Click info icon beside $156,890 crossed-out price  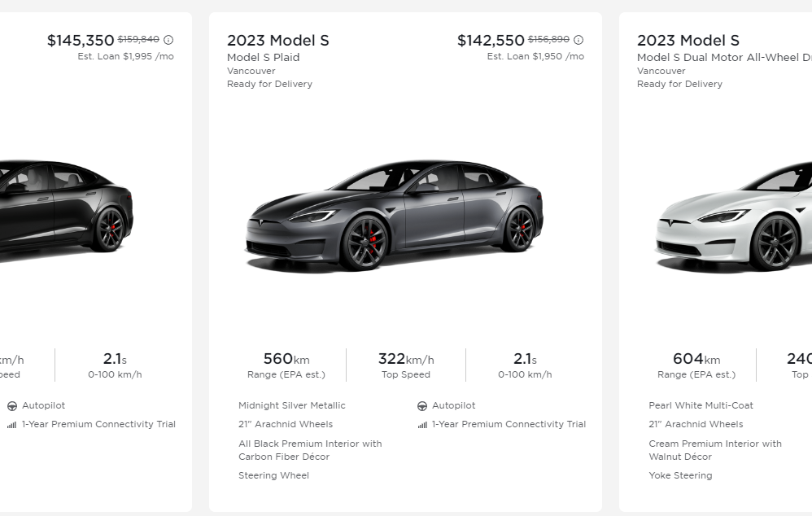pos(578,40)
